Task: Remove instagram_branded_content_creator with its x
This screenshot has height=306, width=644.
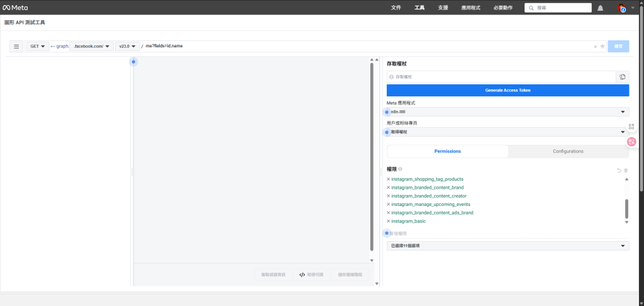Action: click(389, 196)
